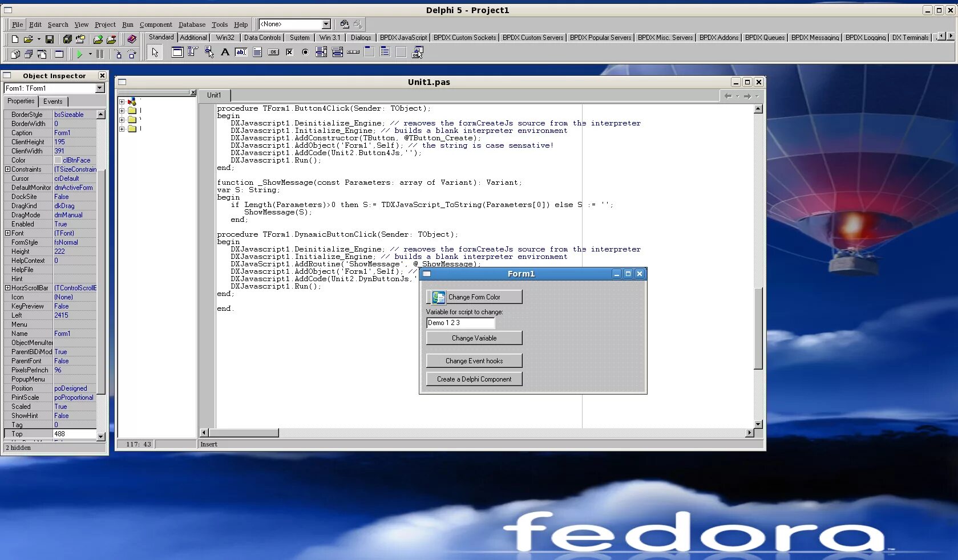Open the Component menu

pos(156,25)
